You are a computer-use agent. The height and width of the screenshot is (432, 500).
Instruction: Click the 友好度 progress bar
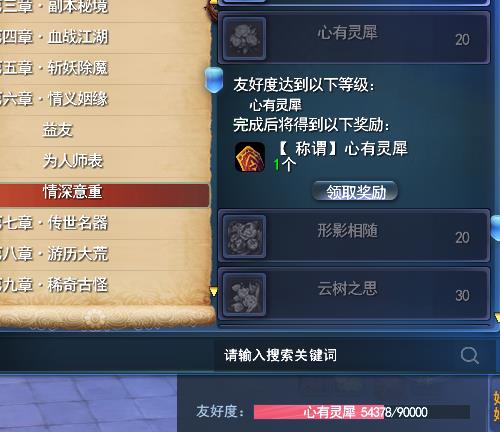(362, 412)
